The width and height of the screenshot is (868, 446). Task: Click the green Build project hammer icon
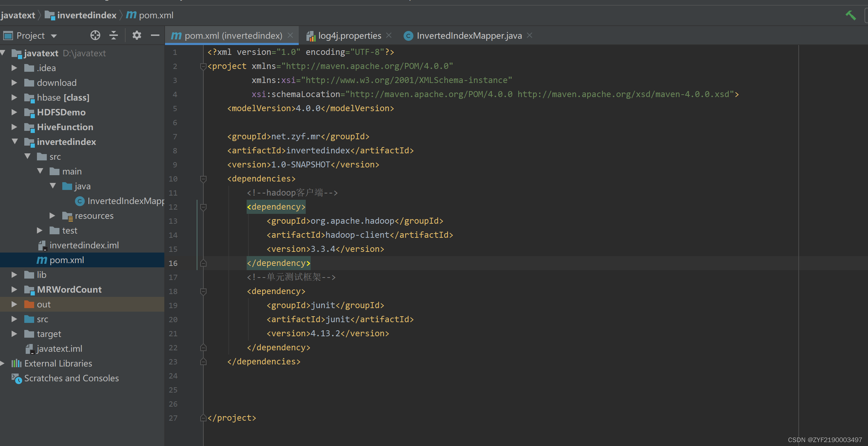click(850, 15)
